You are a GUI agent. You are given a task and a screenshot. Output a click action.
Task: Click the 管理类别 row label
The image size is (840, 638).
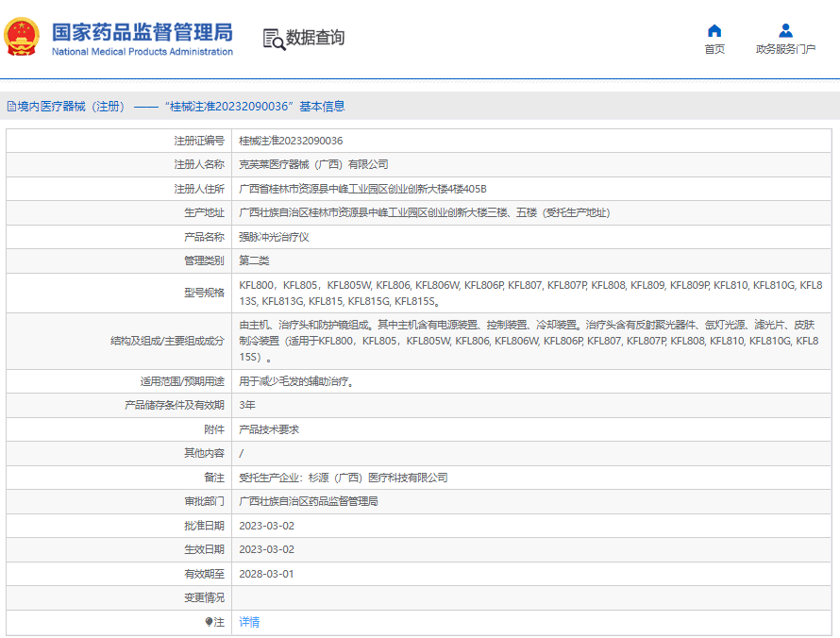tap(204, 260)
